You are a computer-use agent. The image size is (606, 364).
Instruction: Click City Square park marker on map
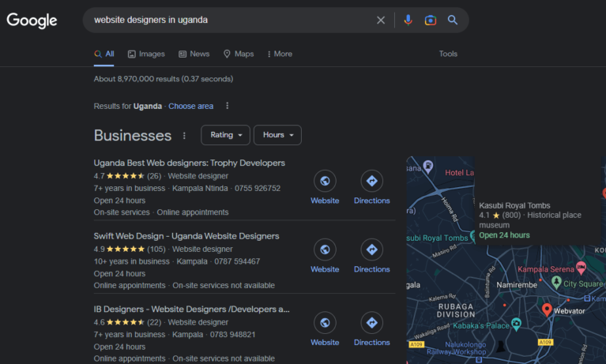click(556, 282)
